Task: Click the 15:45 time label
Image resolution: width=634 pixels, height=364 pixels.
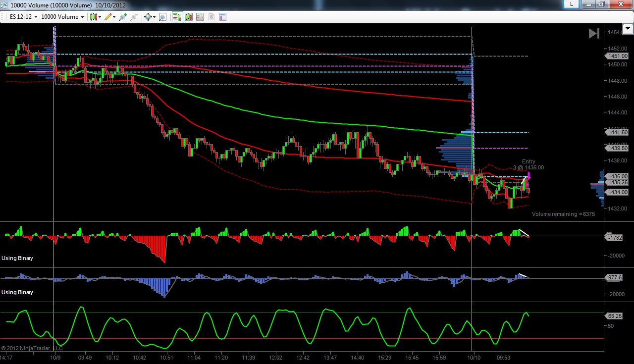Action: [x=412, y=358]
